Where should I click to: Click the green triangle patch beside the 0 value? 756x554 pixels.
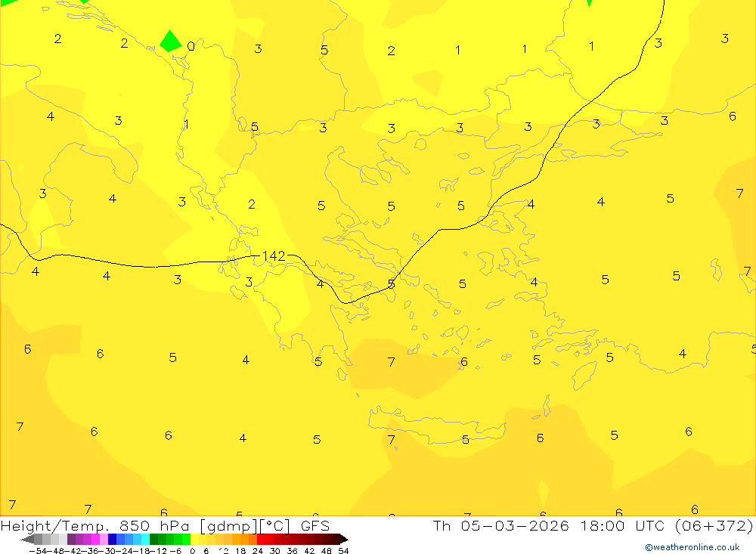(x=170, y=42)
